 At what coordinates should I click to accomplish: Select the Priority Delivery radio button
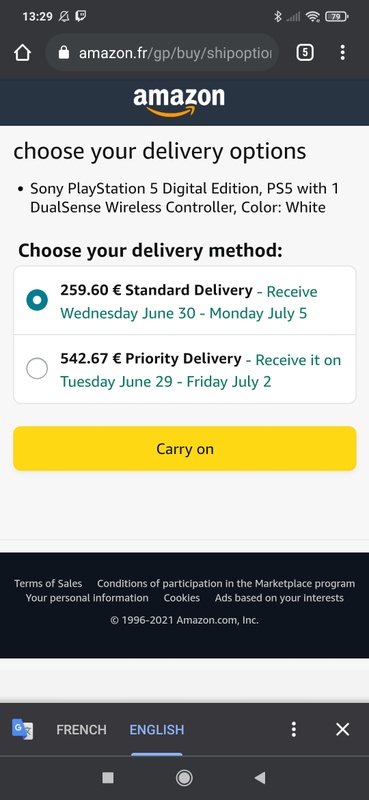(x=37, y=368)
